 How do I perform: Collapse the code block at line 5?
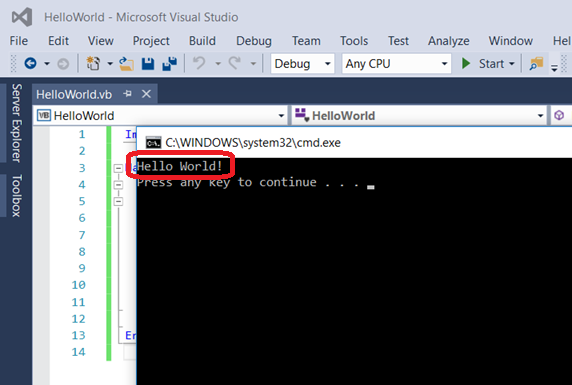pyautogui.click(x=118, y=201)
